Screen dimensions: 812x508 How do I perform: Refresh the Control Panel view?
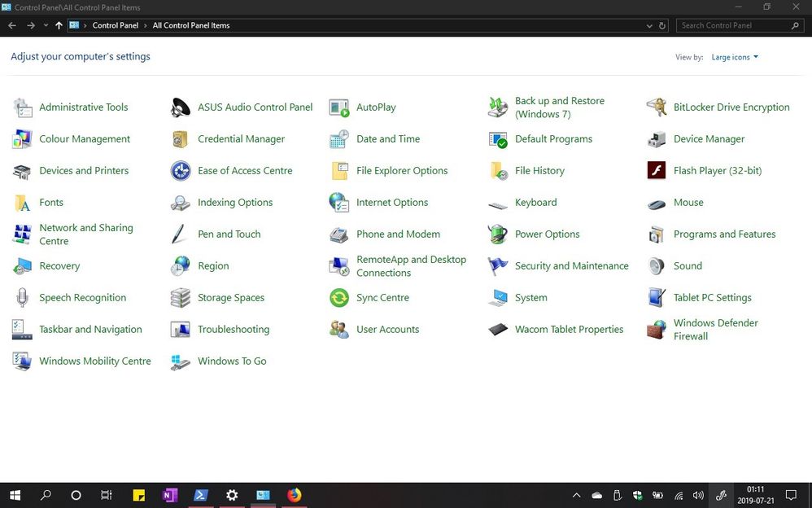coord(661,25)
